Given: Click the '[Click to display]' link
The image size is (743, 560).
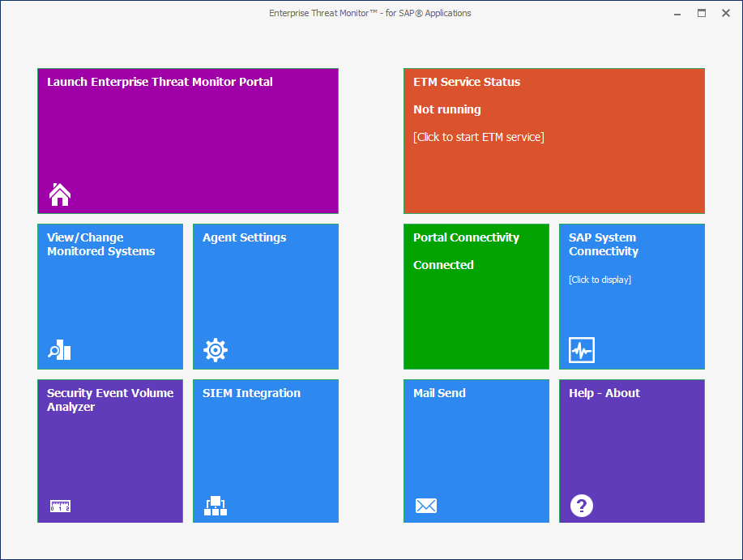Looking at the screenshot, I should pyautogui.click(x=600, y=280).
